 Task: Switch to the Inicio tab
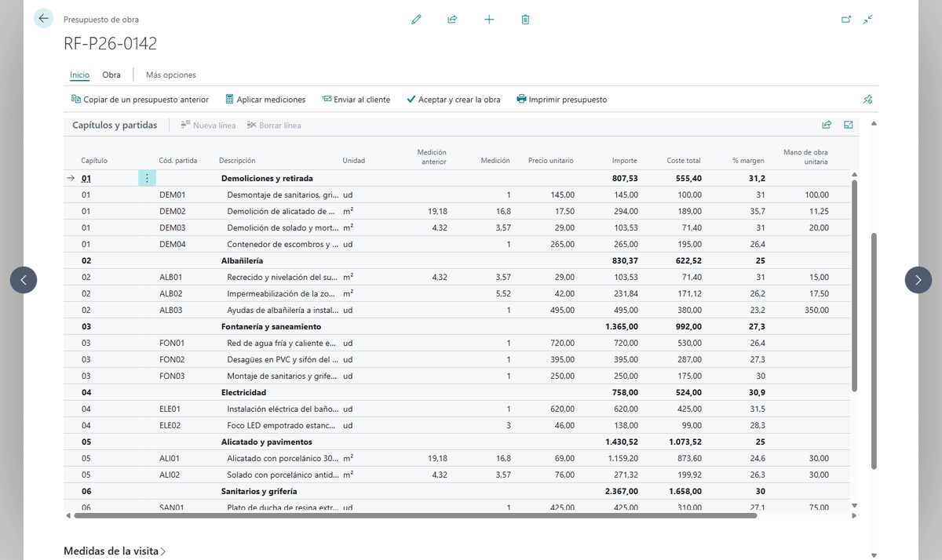tap(79, 75)
